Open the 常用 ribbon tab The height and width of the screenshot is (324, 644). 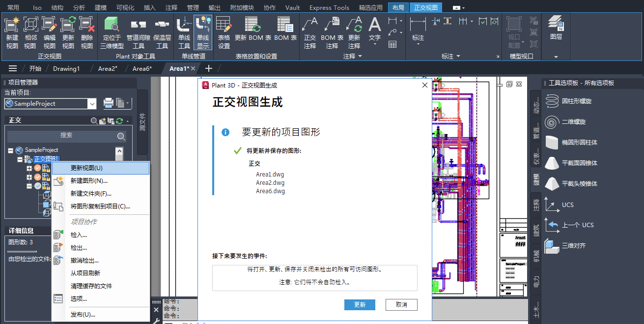pos(13,7)
